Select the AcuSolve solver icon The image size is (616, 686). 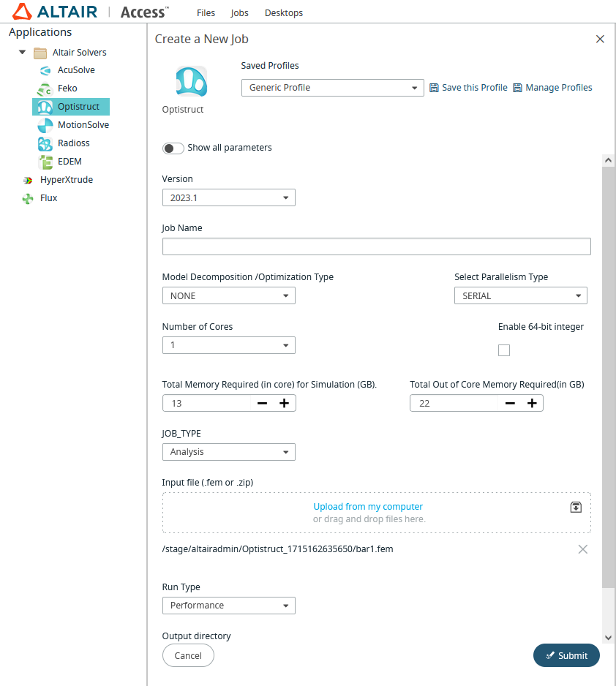45,70
